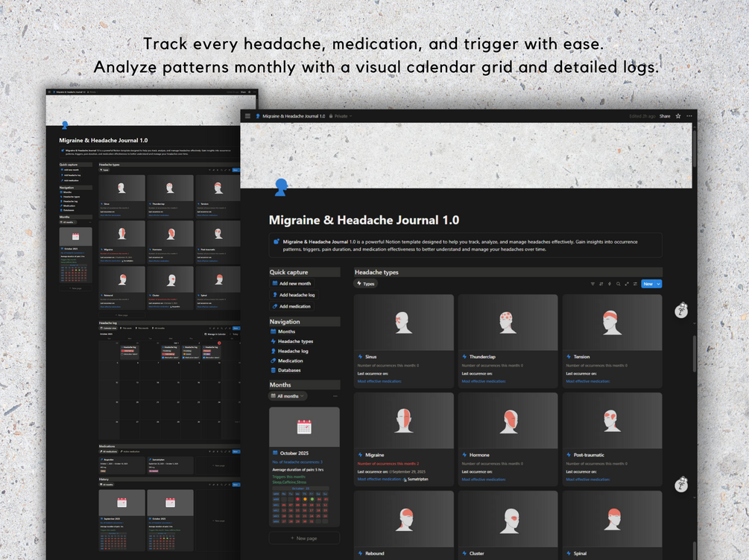Select All medications tab in back window
The height and width of the screenshot is (560, 749).
(x=108, y=451)
